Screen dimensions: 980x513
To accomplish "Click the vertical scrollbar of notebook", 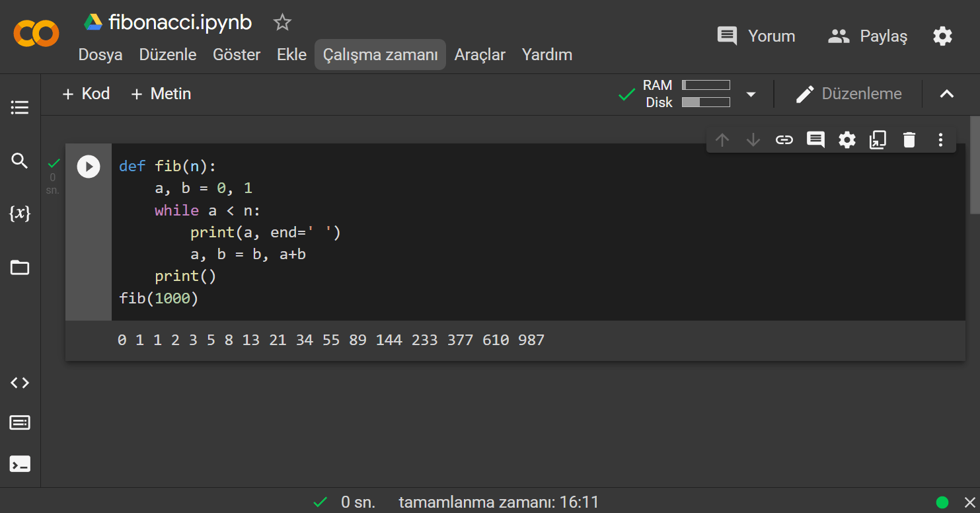I will [975, 165].
